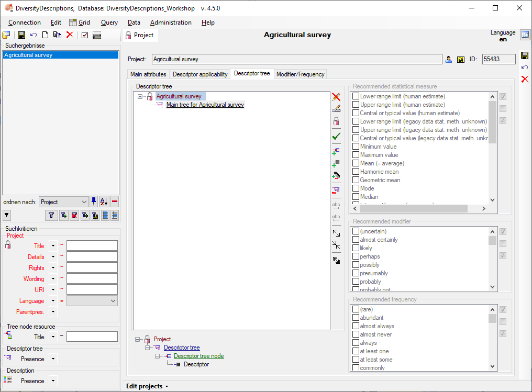Create a new blank entry

[x=45, y=35]
